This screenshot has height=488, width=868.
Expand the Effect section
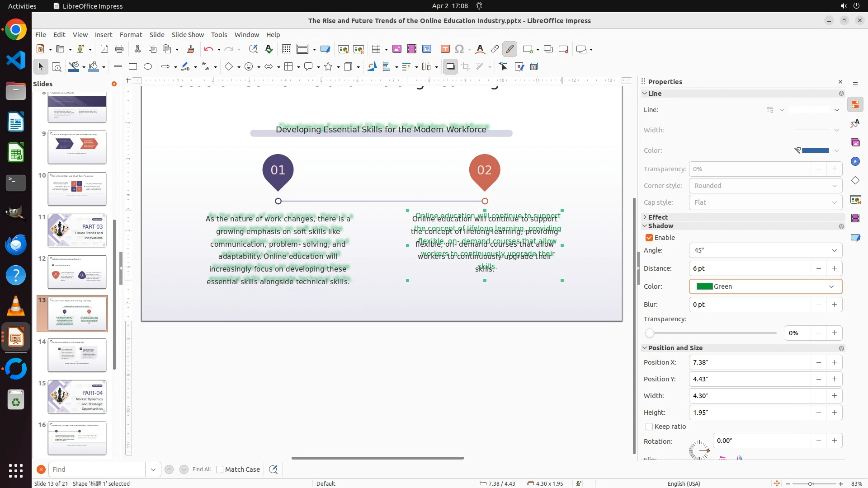pos(657,217)
